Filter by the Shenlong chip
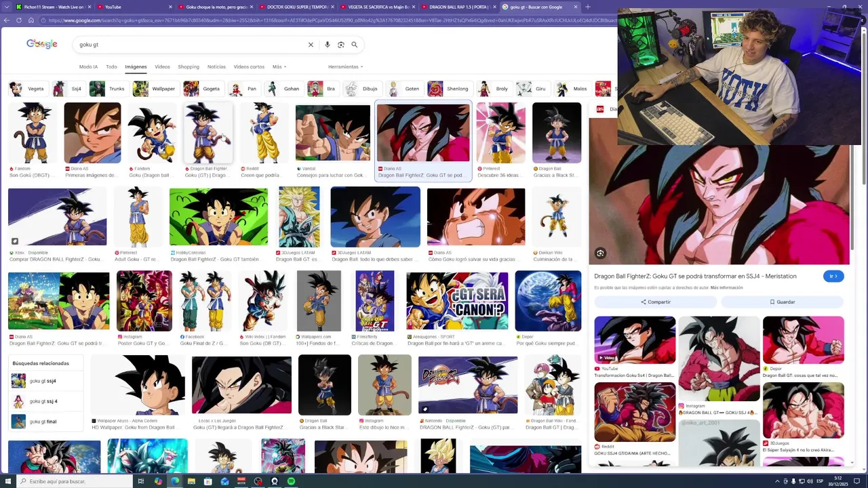The height and width of the screenshot is (488, 868). point(450,89)
